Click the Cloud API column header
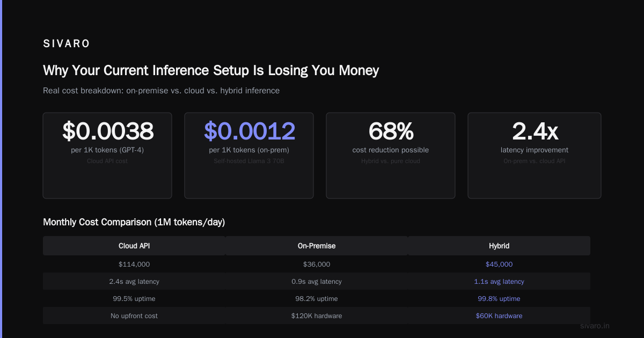 (134, 246)
